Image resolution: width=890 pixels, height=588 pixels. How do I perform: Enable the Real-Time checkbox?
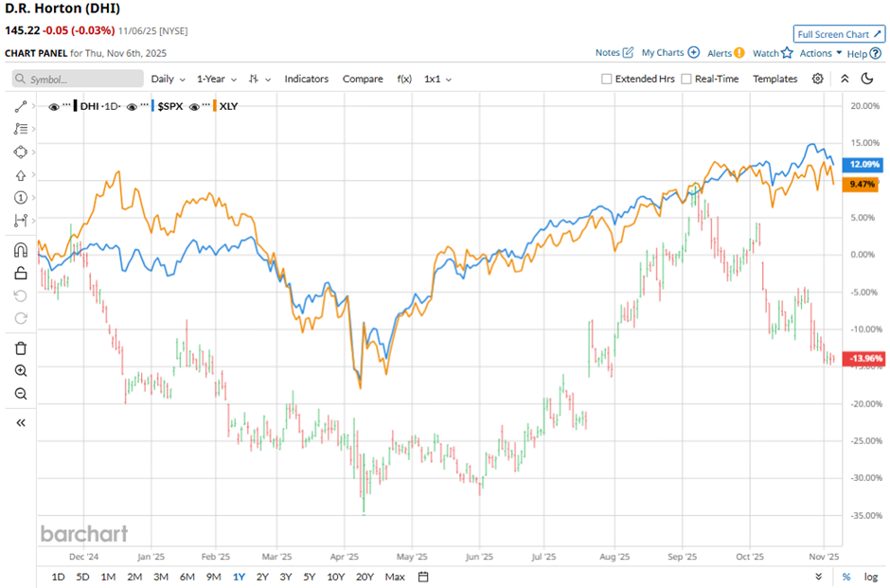(x=686, y=79)
